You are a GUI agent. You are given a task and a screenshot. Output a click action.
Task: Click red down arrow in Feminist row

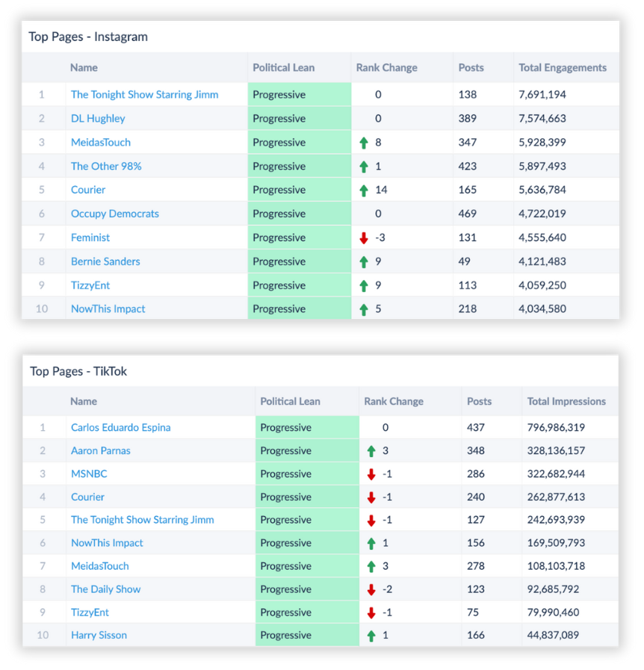tap(364, 238)
